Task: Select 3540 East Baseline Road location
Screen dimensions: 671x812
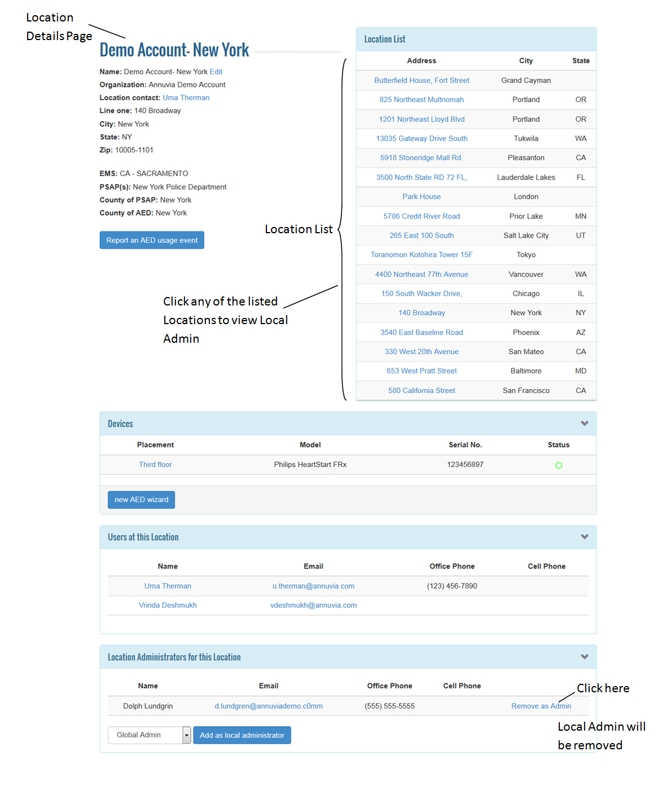Action: 422,333
